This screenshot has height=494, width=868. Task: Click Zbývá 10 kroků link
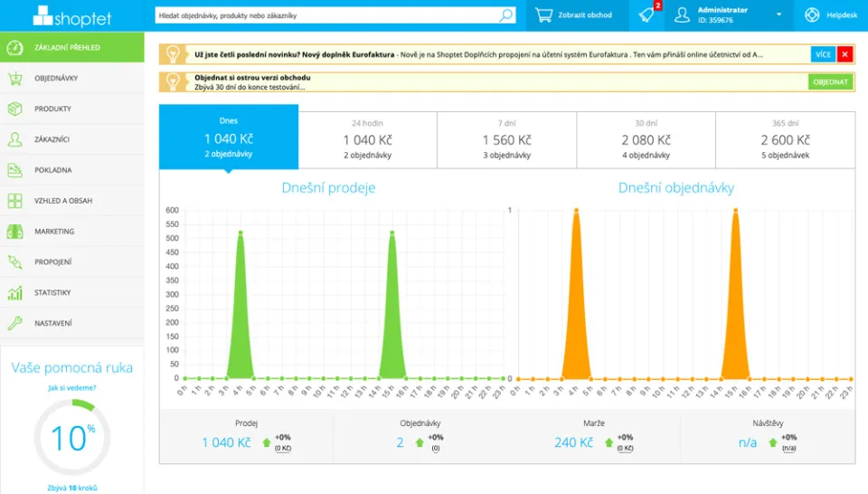(72, 488)
